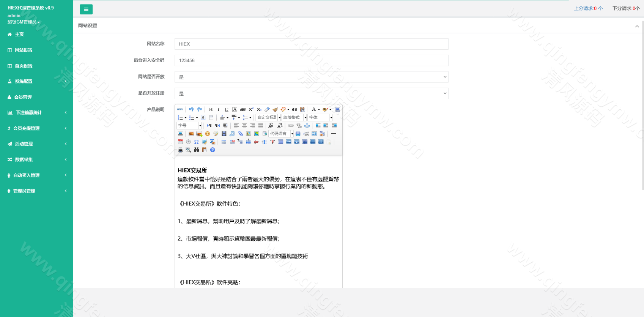This screenshot has width=644, height=317.
Task: Toggle underline text formatting
Action: coord(227,110)
